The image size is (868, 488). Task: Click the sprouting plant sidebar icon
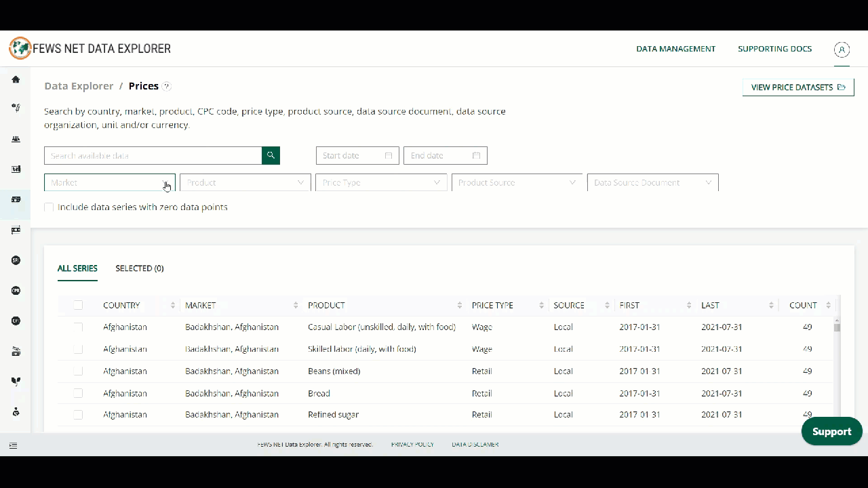(16, 382)
